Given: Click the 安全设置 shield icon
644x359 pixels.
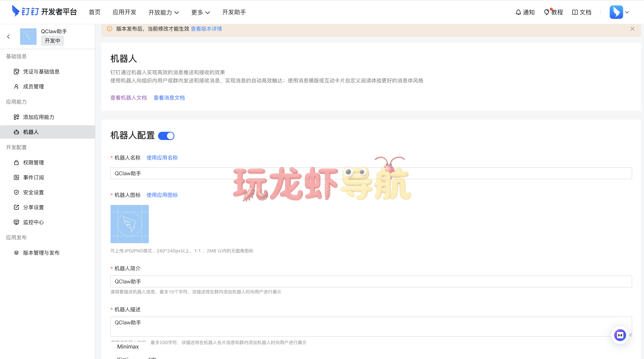Looking at the screenshot, I should point(16,192).
